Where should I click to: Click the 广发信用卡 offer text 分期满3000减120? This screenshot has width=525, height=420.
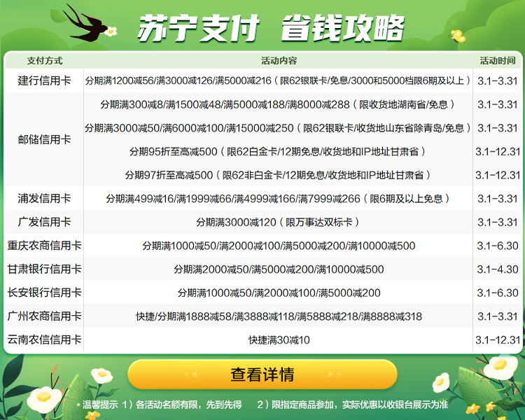pos(279,223)
